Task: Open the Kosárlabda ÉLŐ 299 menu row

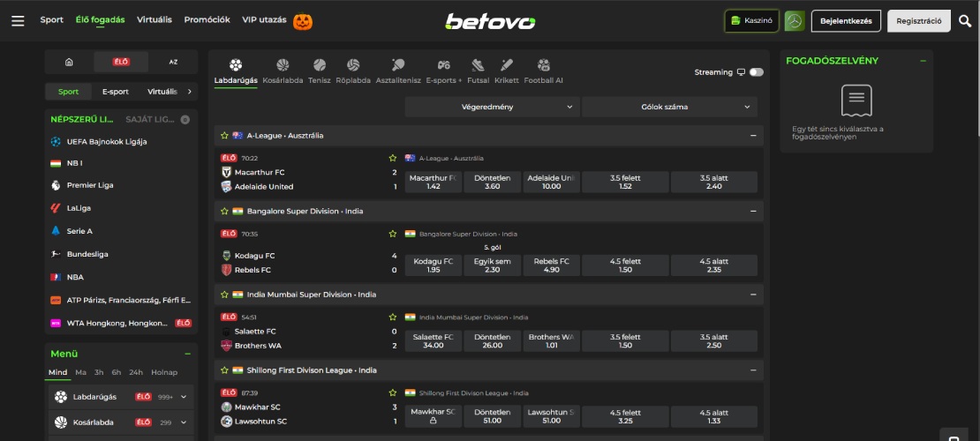Action: pos(121,422)
